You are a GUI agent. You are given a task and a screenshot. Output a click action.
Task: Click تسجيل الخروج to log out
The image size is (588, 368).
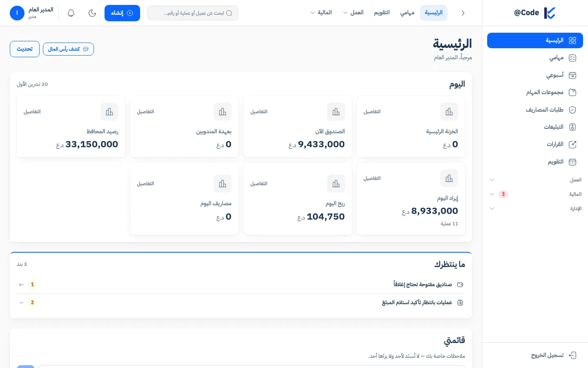535,355
